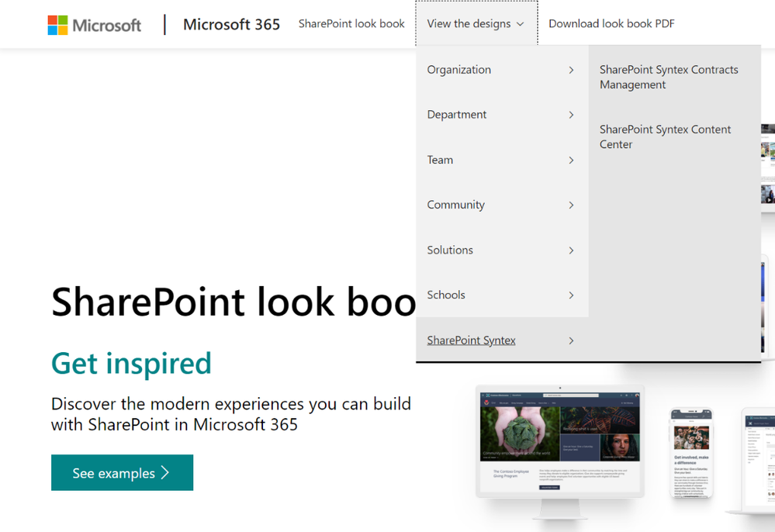Viewport: 775px width, 532px height.
Task: Select the Community menu item
Action: coord(502,205)
